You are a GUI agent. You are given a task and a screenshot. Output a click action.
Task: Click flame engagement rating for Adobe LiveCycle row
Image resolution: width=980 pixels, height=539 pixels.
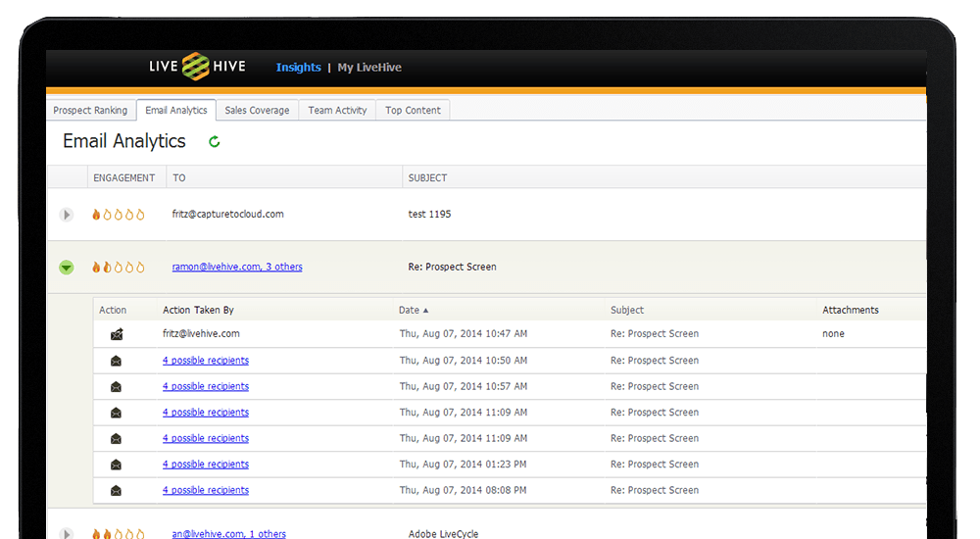point(119,533)
